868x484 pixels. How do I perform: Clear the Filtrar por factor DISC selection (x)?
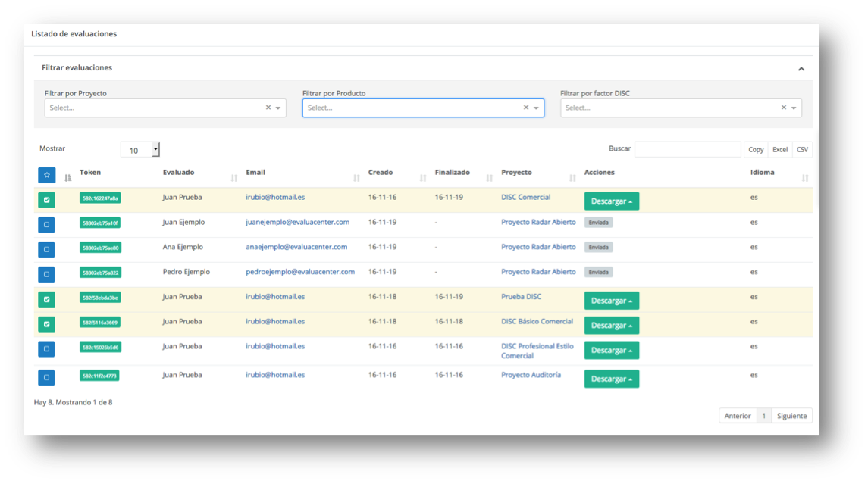(784, 108)
